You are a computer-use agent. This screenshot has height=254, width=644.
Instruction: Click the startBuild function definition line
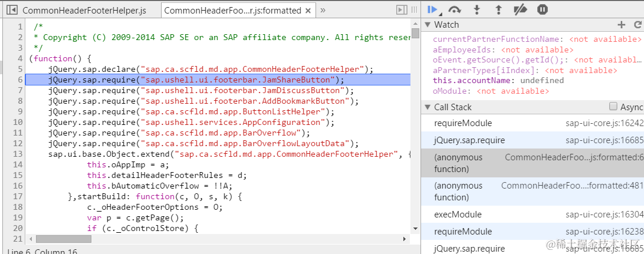click(155, 197)
